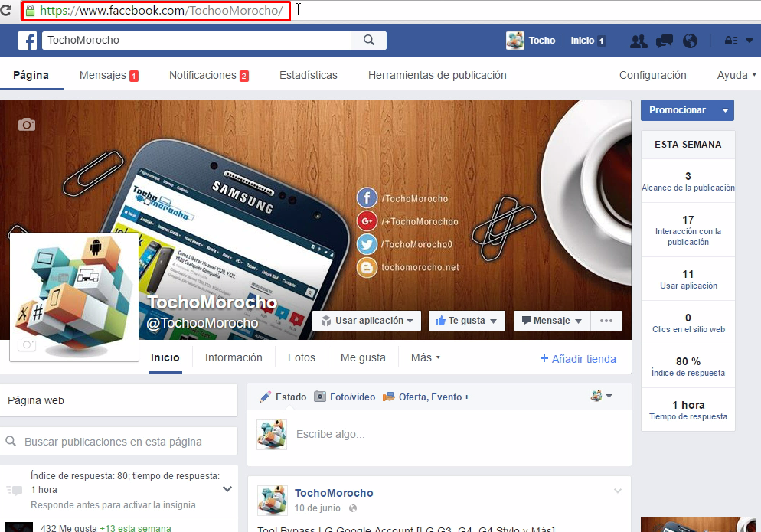Select the Fotos page tab
Image resolution: width=761 pixels, height=532 pixels.
302,357
